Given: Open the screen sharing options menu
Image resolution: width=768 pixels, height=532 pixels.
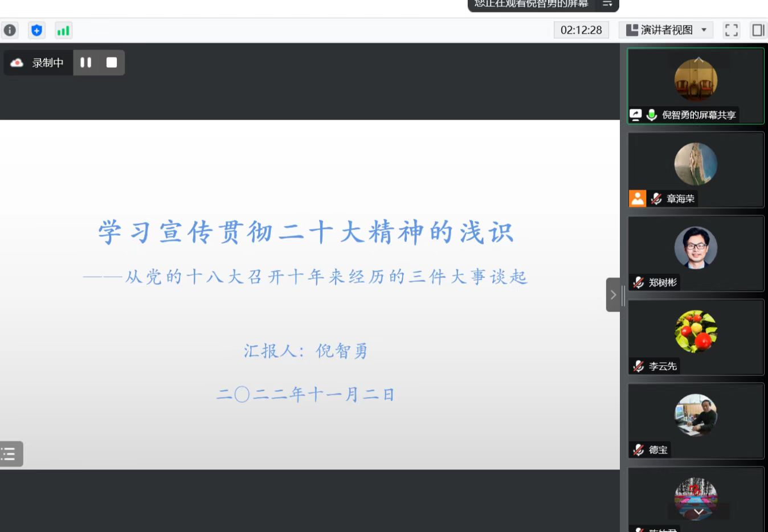Looking at the screenshot, I should (x=607, y=4).
